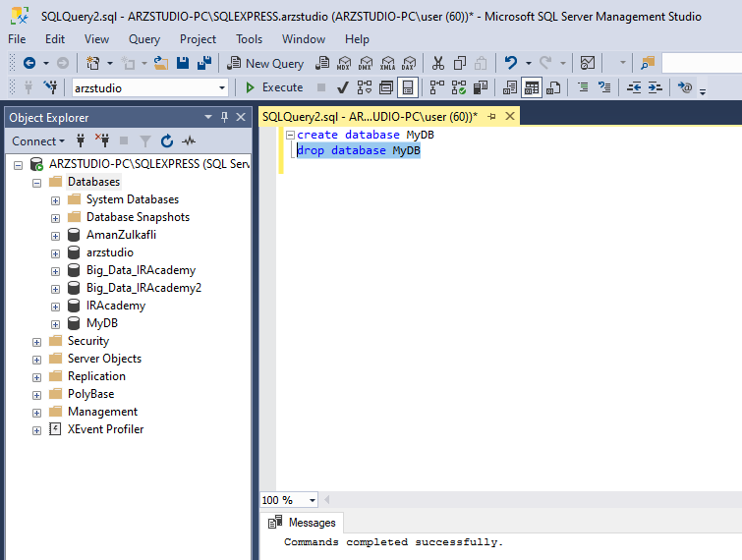The height and width of the screenshot is (560, 742).
Task: Open the MDX query icon
Action: point(344,63)
